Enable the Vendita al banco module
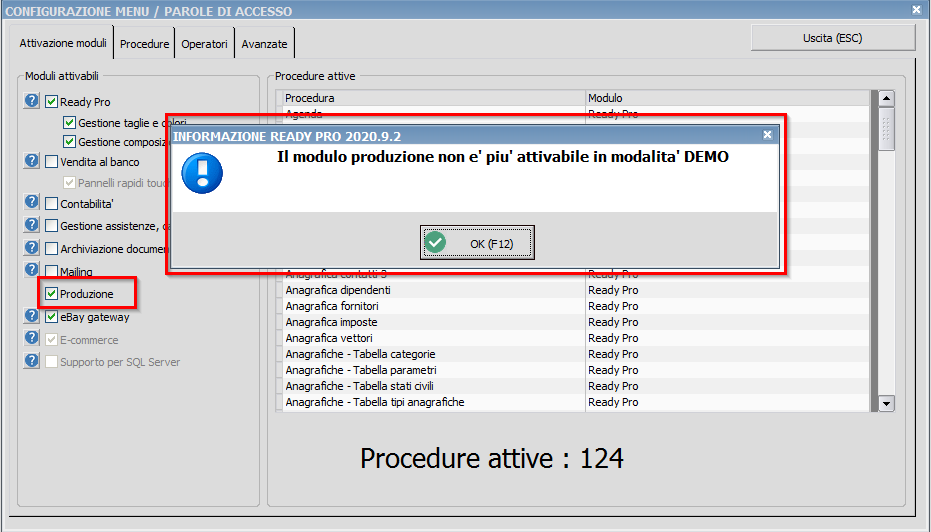 pyautogui.click(x=52, y=162)
